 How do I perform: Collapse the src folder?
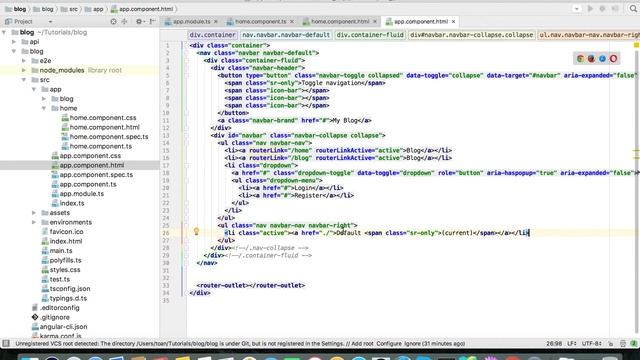24,80
